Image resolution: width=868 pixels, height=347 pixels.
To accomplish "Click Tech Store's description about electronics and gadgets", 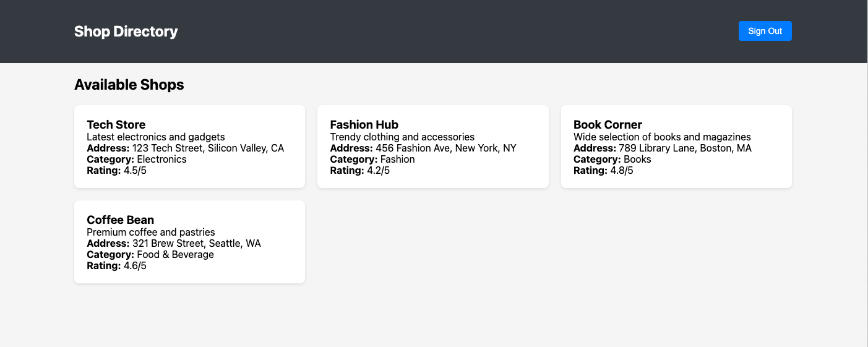I will pyautogui.click(x=156, y=137).
